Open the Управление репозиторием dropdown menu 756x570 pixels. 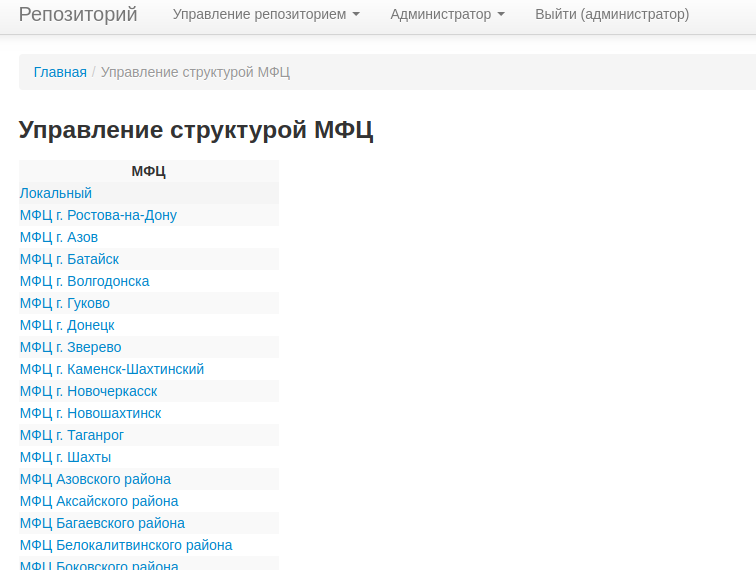coord(265,15)
